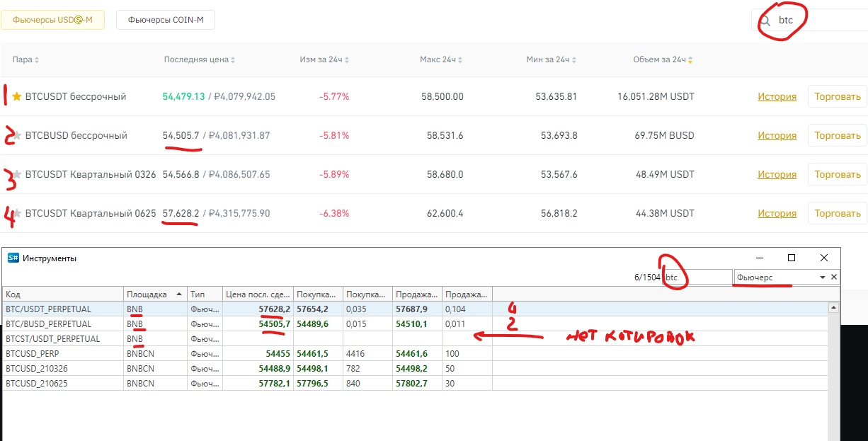The width and height of the screenshot is (868, 441).
Task: Select row BTCUSD_PERP
Action: pos(415,354)
